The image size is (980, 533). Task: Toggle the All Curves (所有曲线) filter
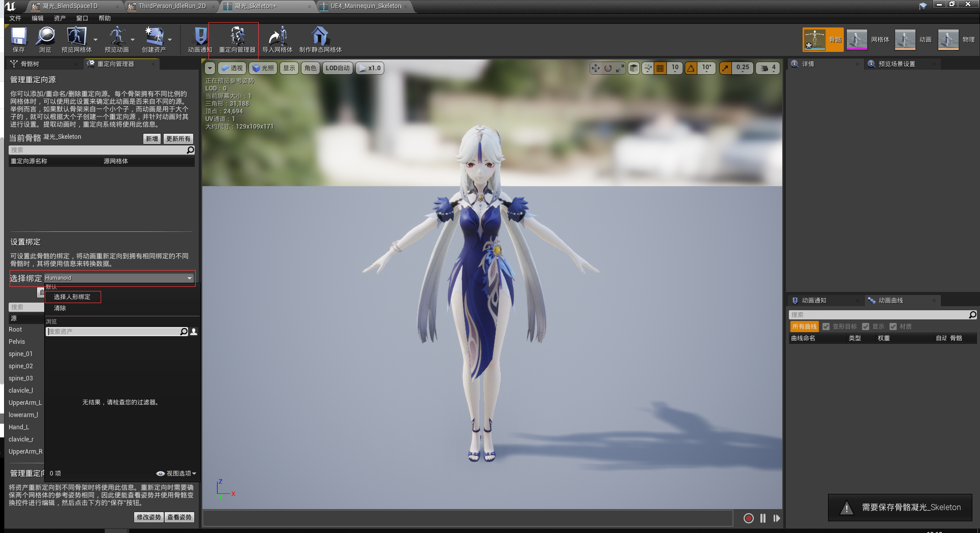[804, 327]
